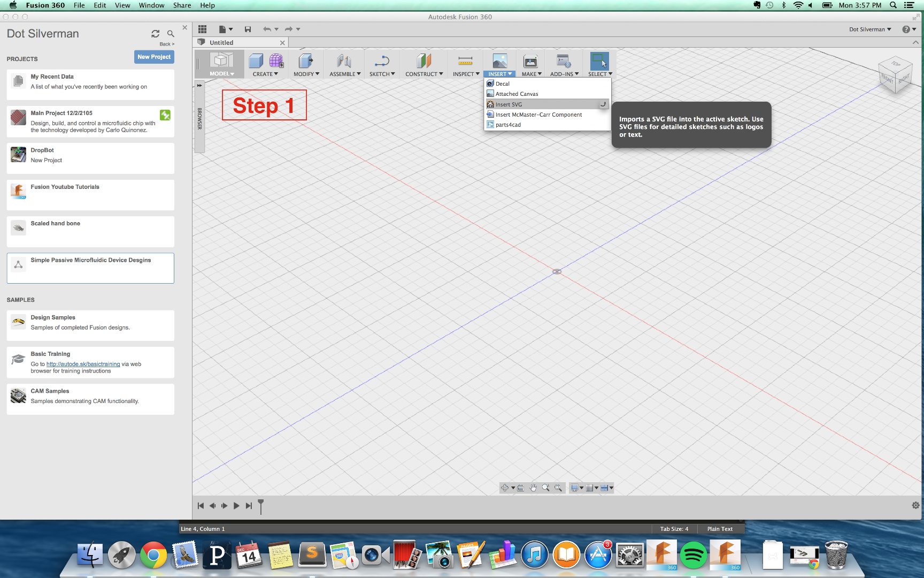Search projects with magnifier icon
Screen dimensions: 924x578
[171, 34]
